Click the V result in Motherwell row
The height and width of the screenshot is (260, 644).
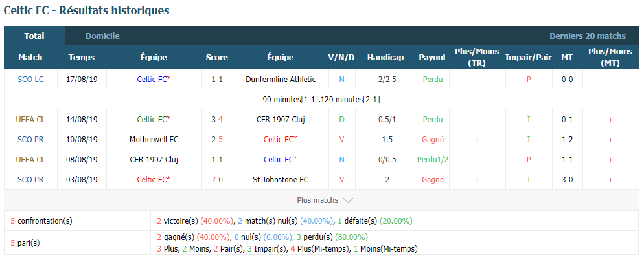[341, 140]
